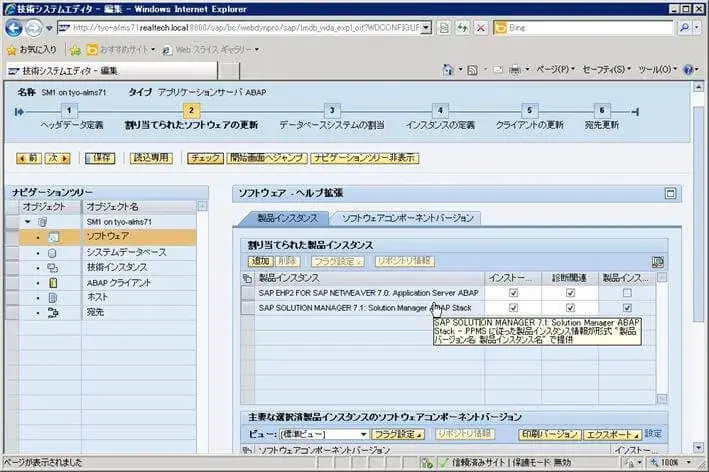Open the address bar URL dropdown
709x472 pixels.
point(425,28)
